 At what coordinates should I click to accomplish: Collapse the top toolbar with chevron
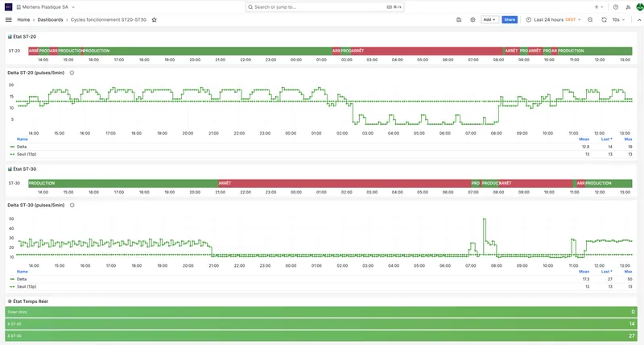639,19
